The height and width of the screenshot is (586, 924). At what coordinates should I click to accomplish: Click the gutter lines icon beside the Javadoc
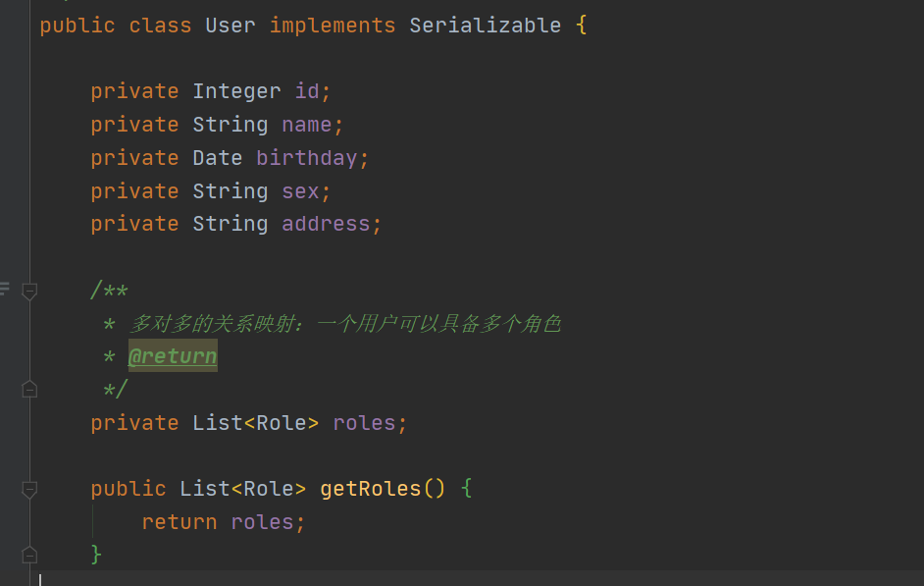(5, 289)
